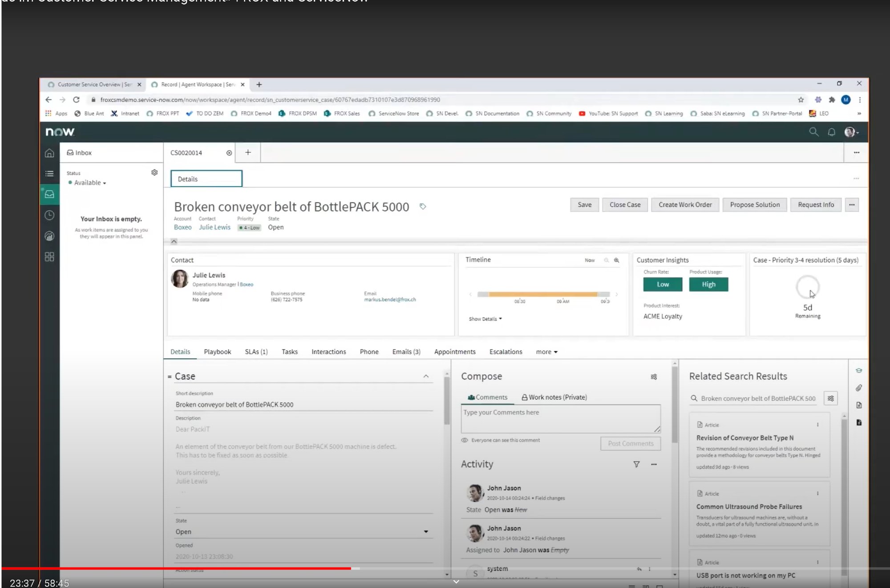Reload the browser page
Viewport: 890px width, 588px height.
tap(76, 100)
